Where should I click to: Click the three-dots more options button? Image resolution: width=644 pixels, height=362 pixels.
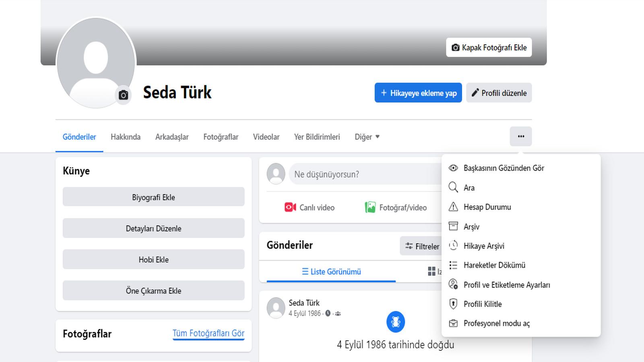tap(521, 136)
